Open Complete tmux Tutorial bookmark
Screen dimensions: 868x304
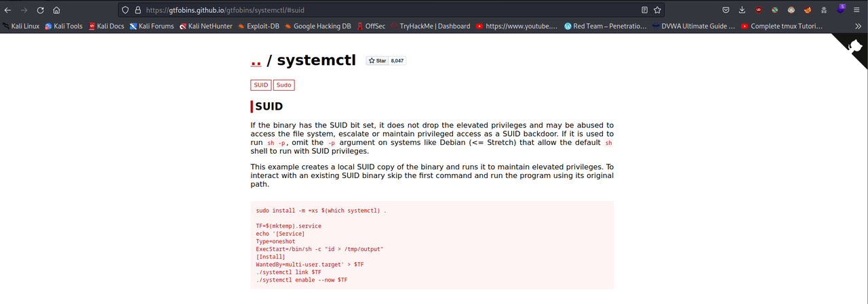pos(782,26)
